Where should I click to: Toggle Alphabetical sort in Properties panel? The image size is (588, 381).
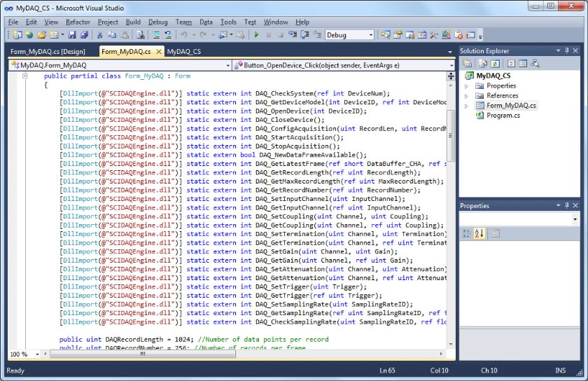[x=479, y=233]
